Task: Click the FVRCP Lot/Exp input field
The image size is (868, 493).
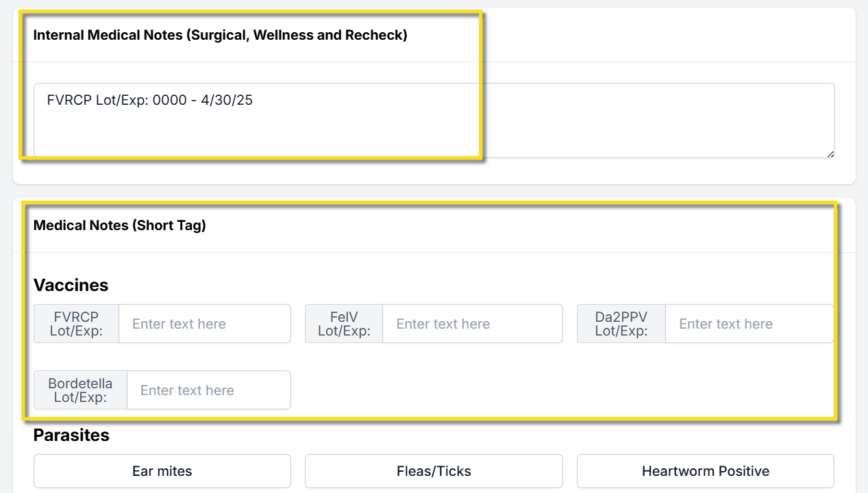Action: tap(204, 324)
